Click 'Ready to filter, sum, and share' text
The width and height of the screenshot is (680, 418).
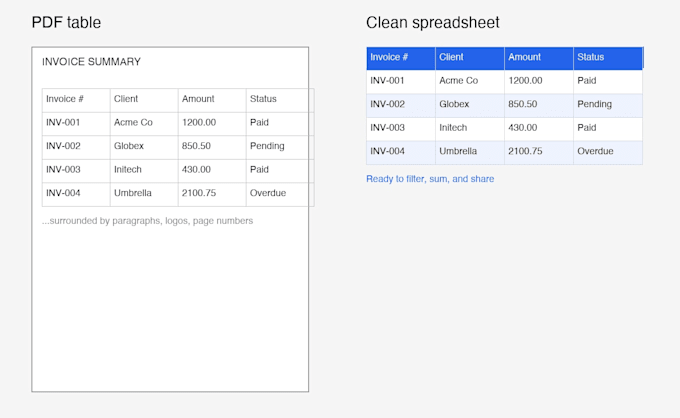point(430,179)
